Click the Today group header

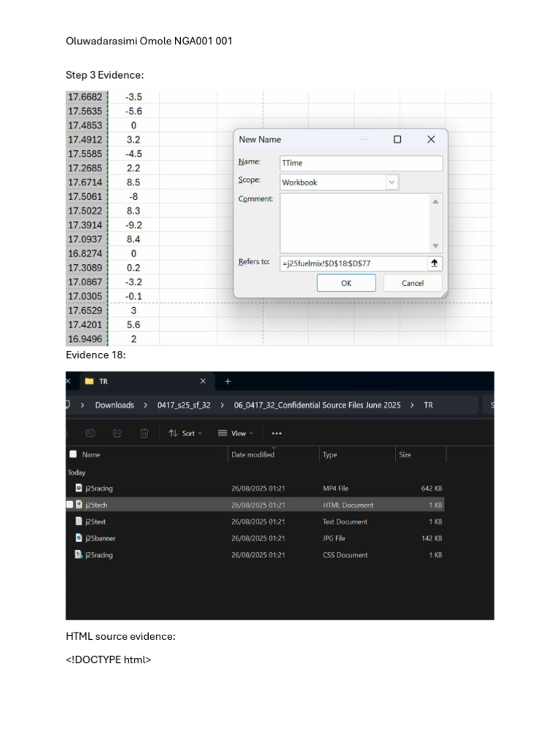76,472
